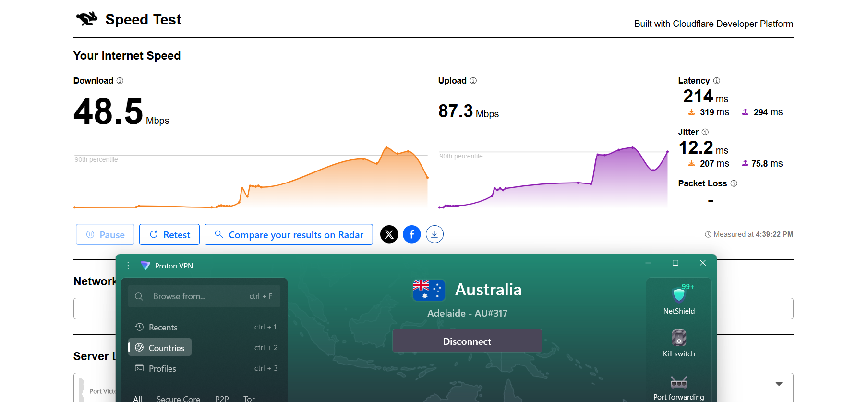The image size is (868, 402).
Task: Disconnect from Australia VPN server
Action: (x=467, y=341)
